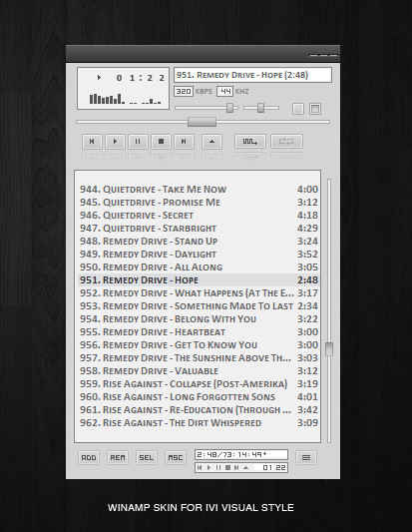Select track 956 Remedy Drive - Get To Know You
The image size is (412, 532).
click(200, 345)
